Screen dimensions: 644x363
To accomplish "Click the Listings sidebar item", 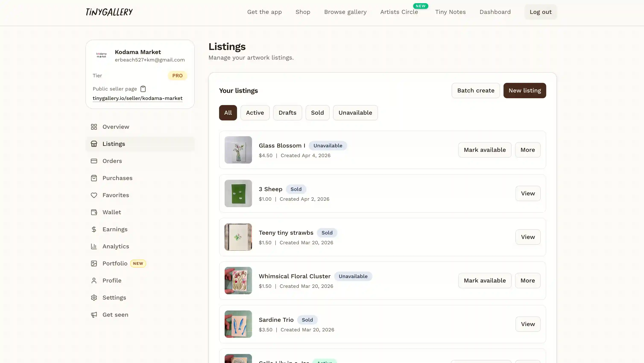I will 140,144.
